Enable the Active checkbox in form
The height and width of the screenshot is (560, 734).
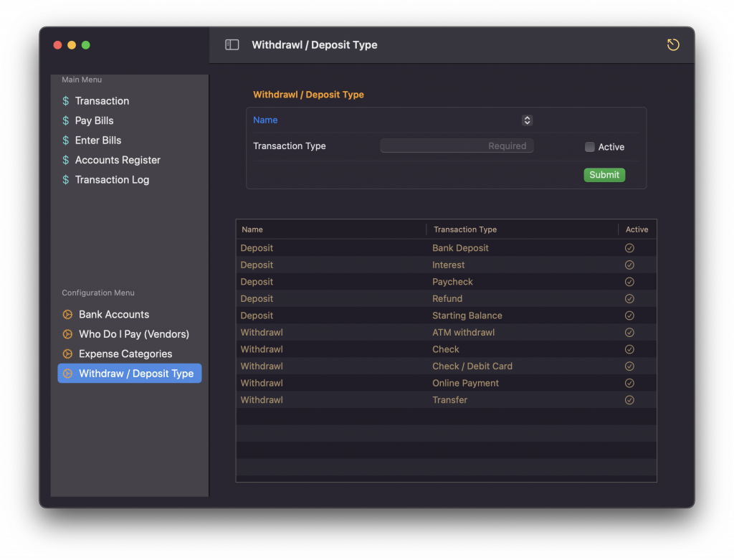[590, 147]
